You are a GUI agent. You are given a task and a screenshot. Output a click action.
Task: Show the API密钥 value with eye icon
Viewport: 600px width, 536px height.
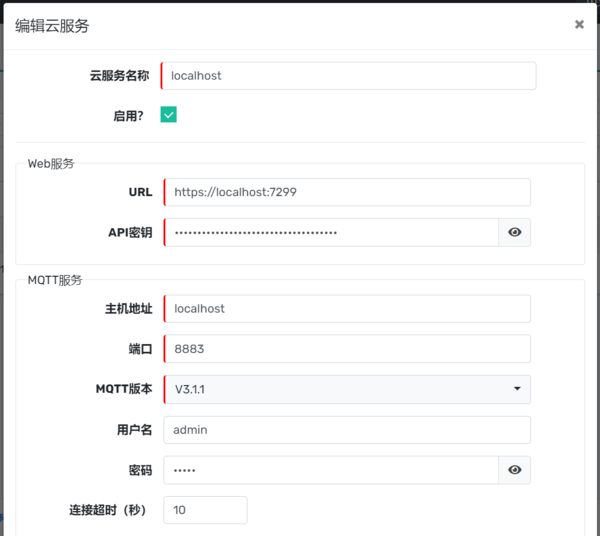tap(514, 232)
